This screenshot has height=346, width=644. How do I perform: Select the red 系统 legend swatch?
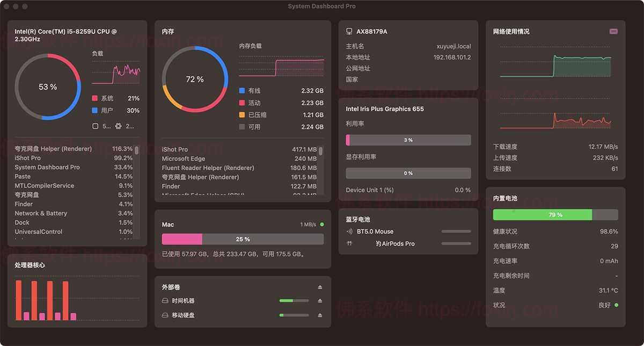(95, 98)
